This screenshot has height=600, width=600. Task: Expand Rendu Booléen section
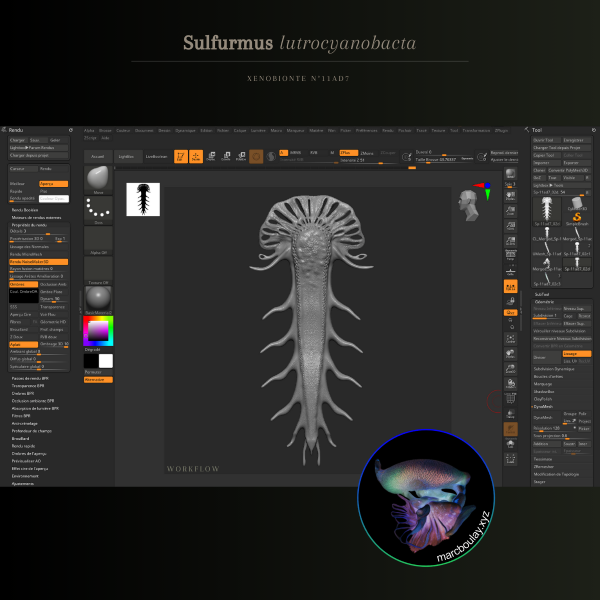24,210
